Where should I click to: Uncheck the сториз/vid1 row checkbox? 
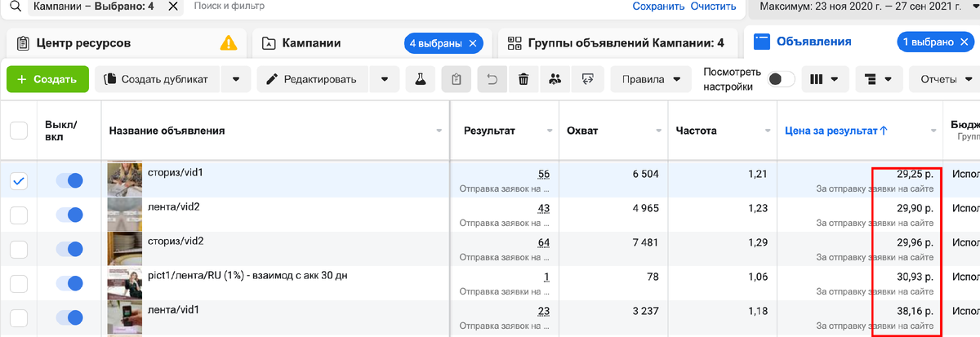(19, 180)
